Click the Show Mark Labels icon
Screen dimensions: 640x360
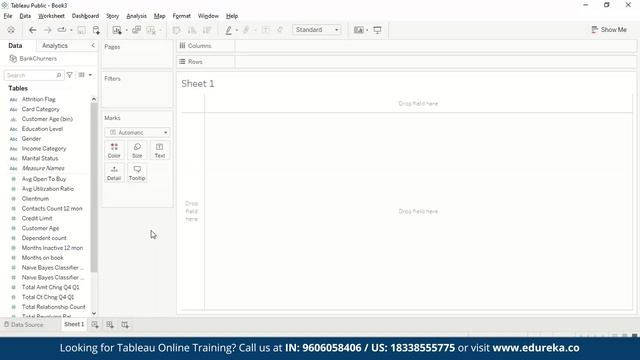click(266, 30)
